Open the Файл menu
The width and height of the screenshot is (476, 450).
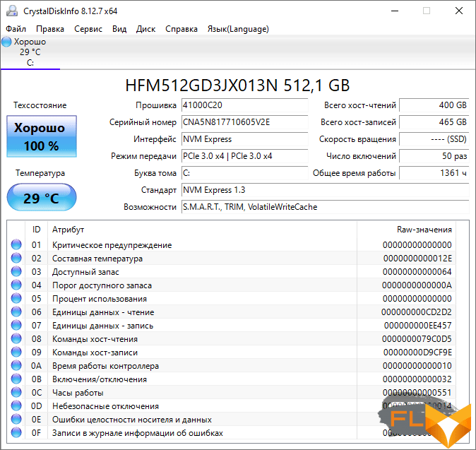[x=16, y=29]
